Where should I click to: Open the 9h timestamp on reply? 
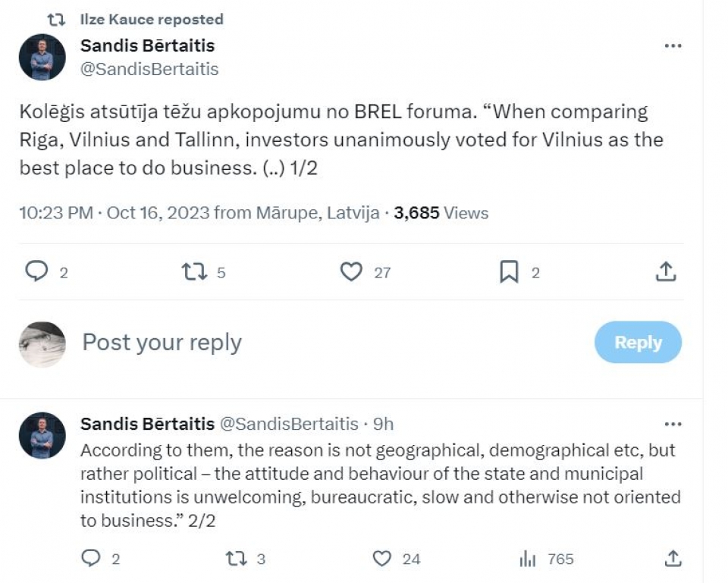(384, 424)
